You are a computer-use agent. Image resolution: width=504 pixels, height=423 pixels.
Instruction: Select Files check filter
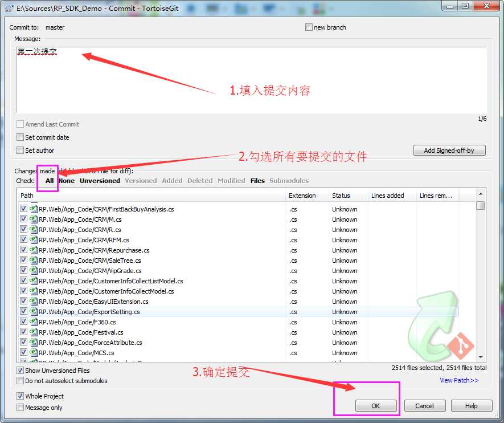point(257,181)
